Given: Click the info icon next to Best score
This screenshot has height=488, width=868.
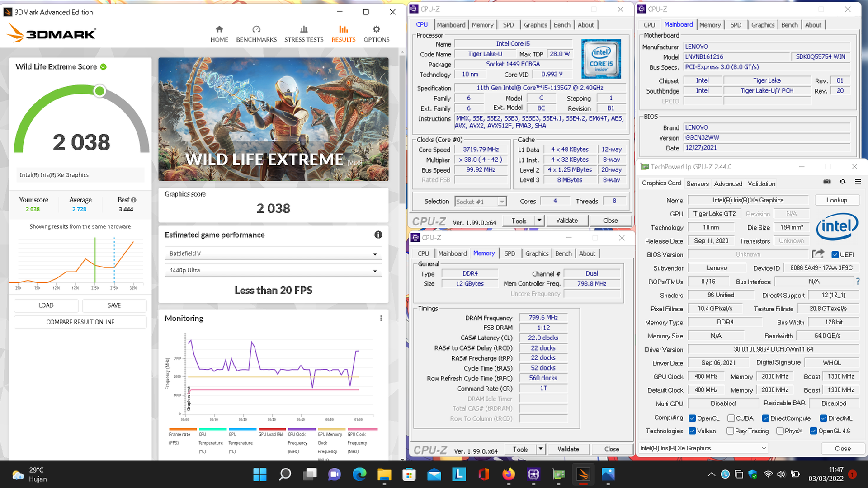Looking at the screenshot, I should pyautogui.click(x=134, y=200).
